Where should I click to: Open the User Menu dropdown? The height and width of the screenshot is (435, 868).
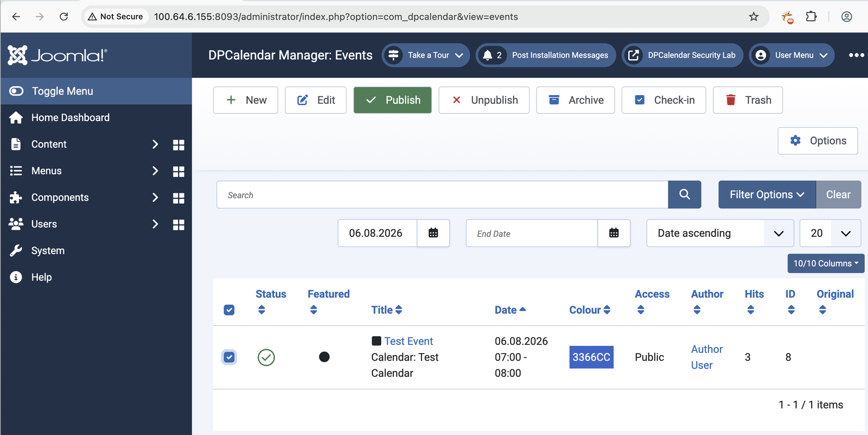(x=792, y=55)
